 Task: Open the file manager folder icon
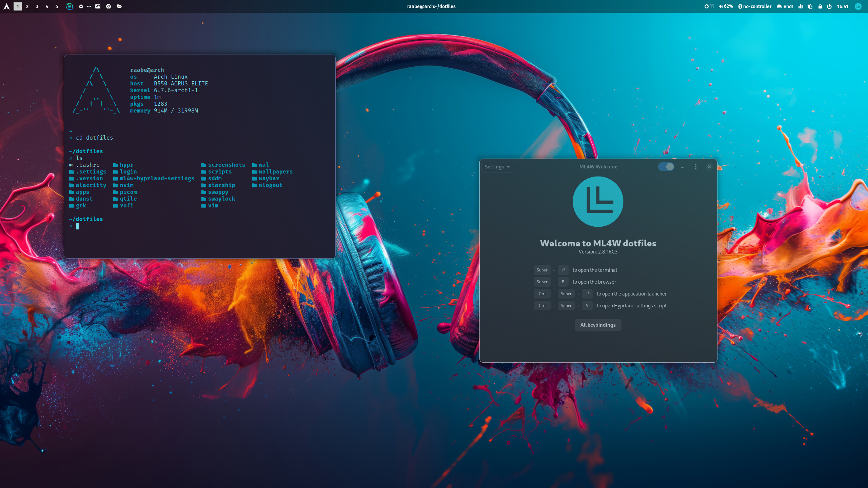tap(119, 6)
